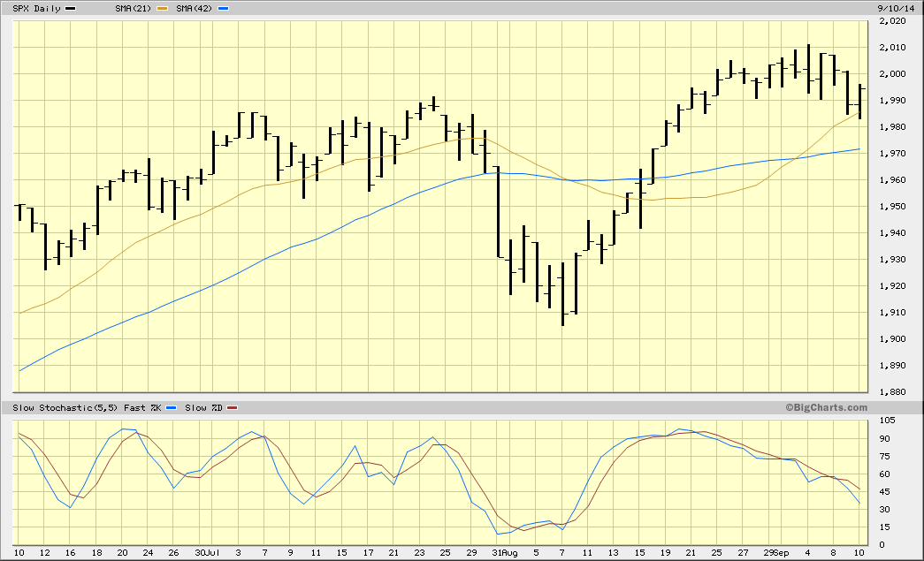Image resolution: width=924 pixels, height=561 pixels.
Task: Click the 13 date axis label
Action: (614, 553)
